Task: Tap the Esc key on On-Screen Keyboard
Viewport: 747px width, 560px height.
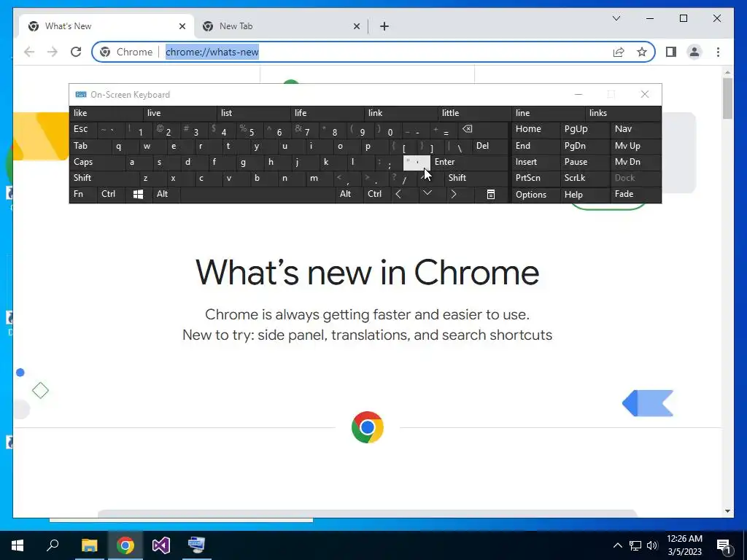Action: tap(83, 129)
